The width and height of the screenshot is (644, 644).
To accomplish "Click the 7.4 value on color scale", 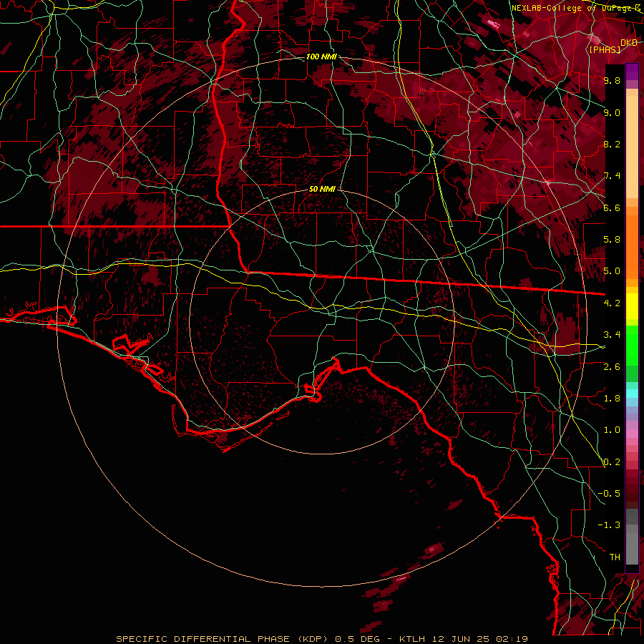I will pos(612,176).
